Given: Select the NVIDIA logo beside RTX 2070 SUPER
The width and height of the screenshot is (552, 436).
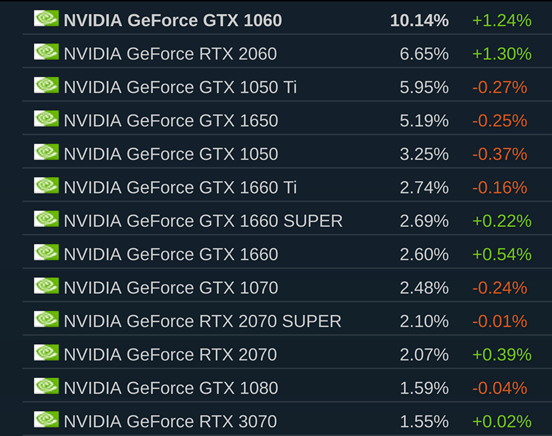Looking at the screenshot, I should (x=46, y=319).
